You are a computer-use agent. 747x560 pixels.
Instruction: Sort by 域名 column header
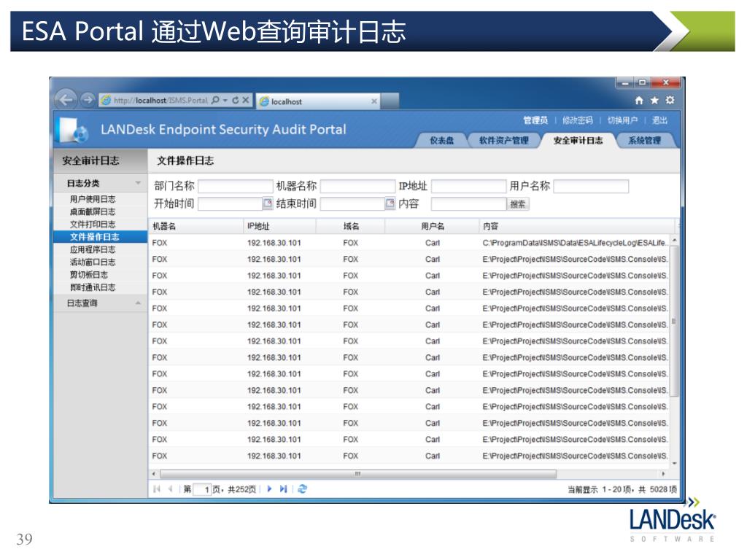coord(351,226)
